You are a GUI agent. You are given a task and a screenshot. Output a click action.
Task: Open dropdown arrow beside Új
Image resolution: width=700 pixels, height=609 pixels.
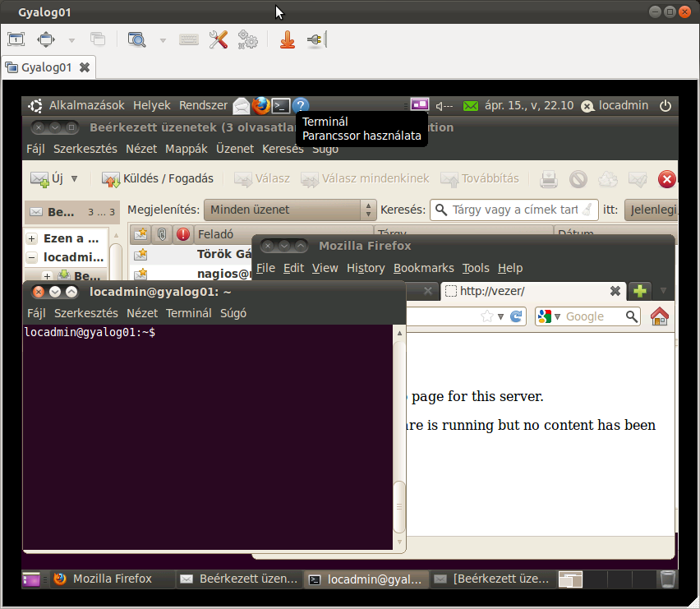pos(74,179)
